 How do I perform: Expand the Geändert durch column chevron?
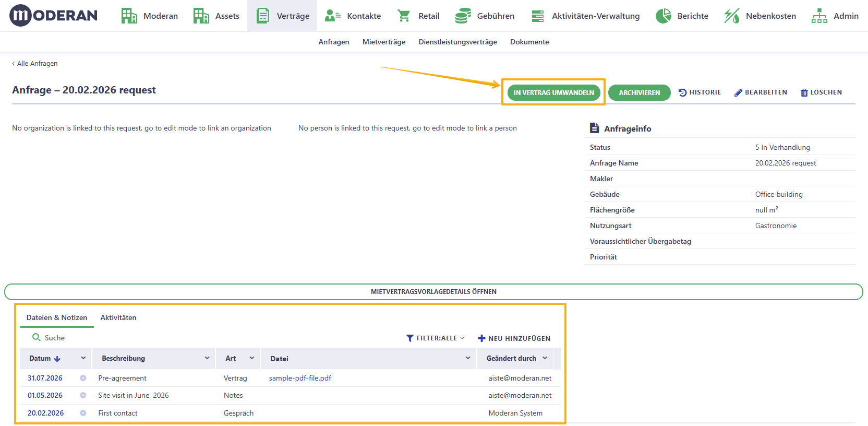pyautogui.click(x=545, y=358)
